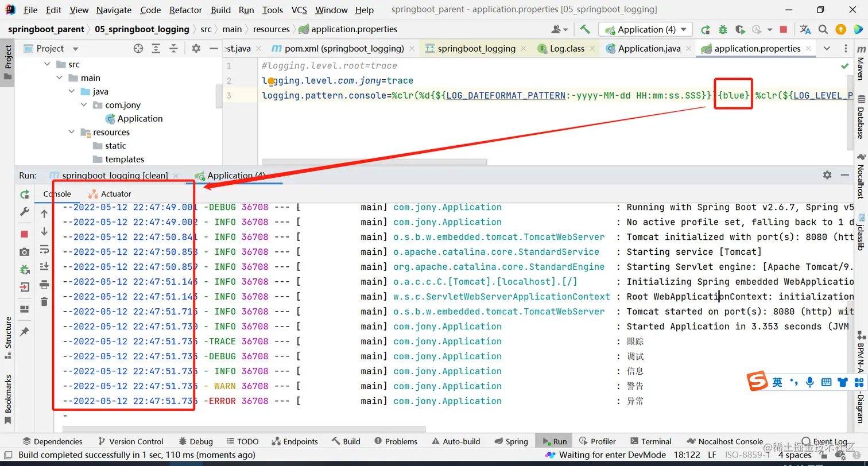The width and height of the screenshot is (868, 466).
Task: Run Application with Coverage shield icon
Action: (x=740, y=29)
